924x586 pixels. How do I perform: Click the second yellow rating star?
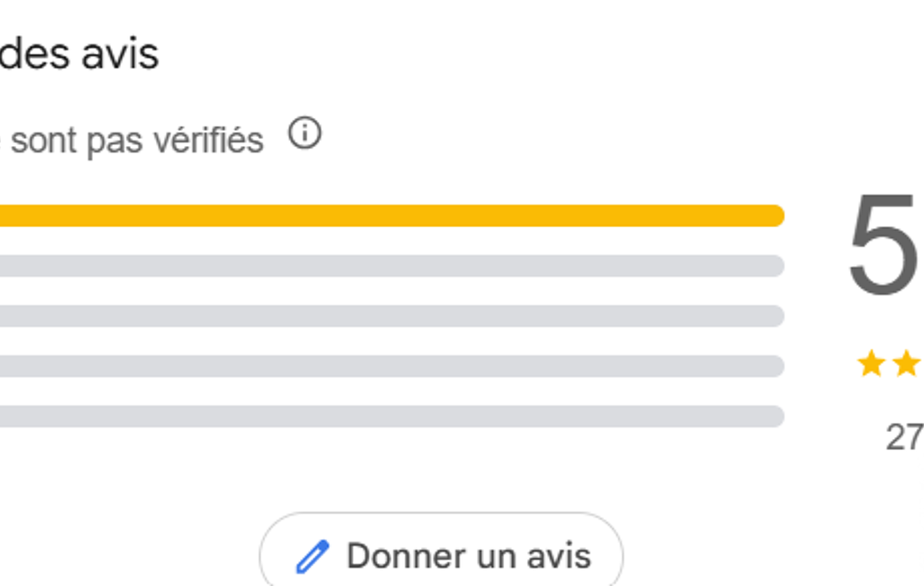[x=906, y=363]
